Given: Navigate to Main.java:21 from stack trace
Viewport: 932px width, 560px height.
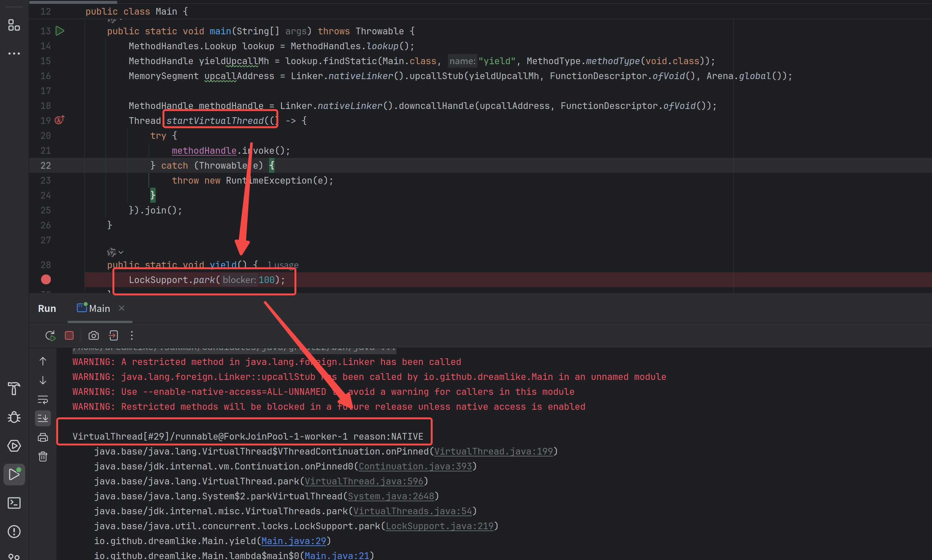Looking at the screenshot, I should [337, 556].
